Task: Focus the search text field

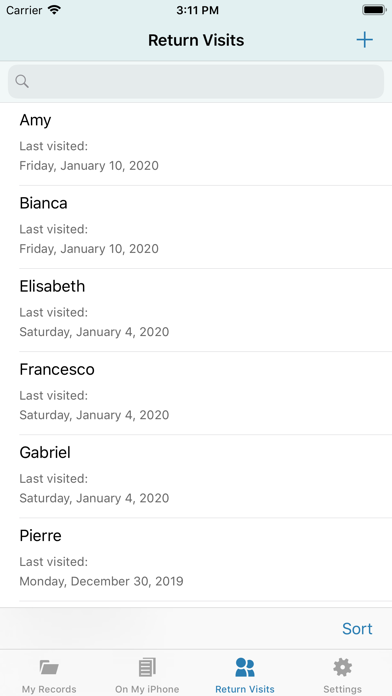Action: point(196,82)
